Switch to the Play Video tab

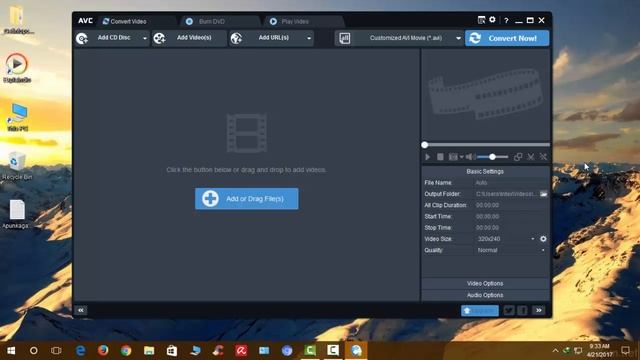pos(295,21)
